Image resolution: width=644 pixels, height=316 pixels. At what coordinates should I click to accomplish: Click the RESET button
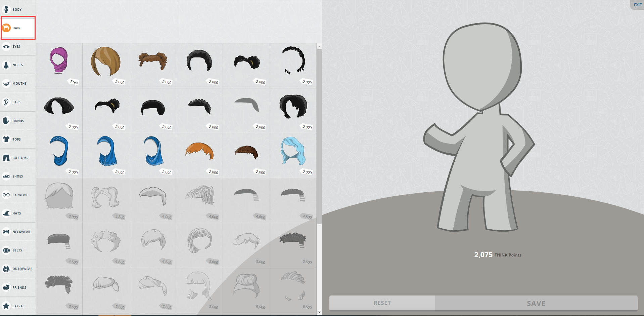[382, 303]
